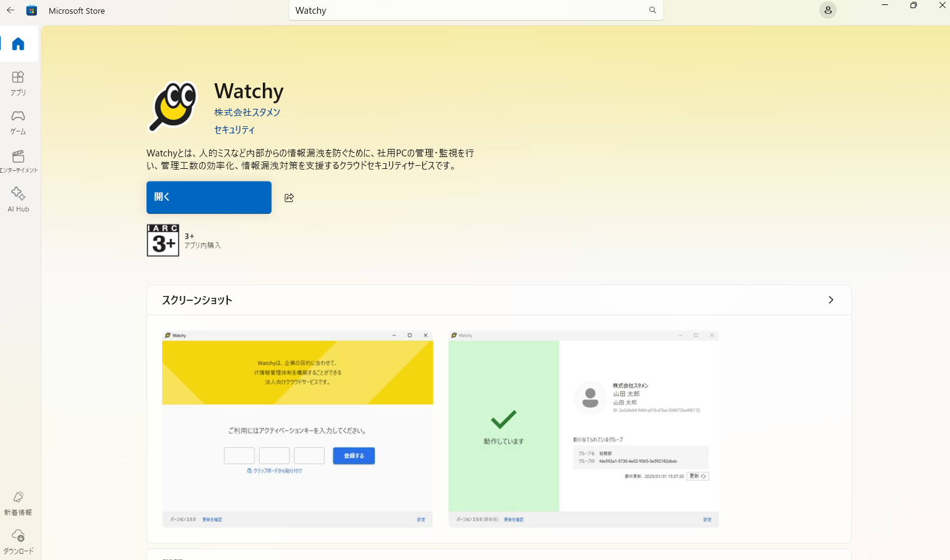Open the ゲーム section in sidebar

tap(18, 123)
